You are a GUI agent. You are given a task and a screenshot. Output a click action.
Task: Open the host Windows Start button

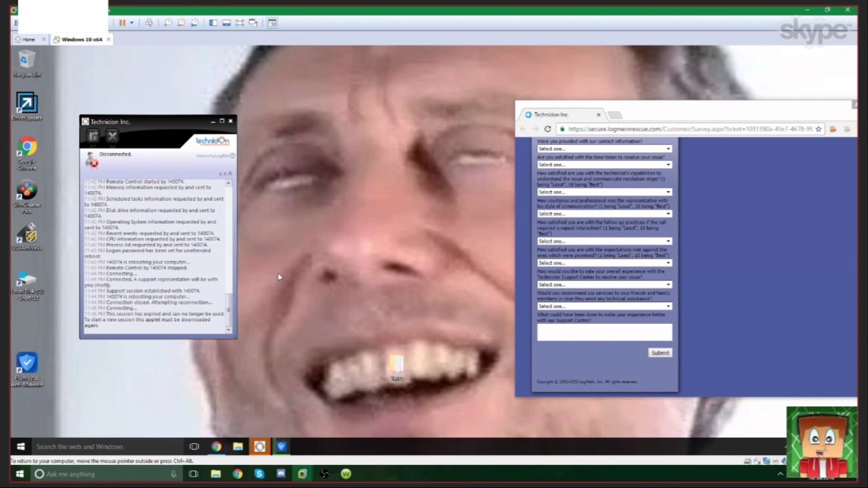point(19,474)
